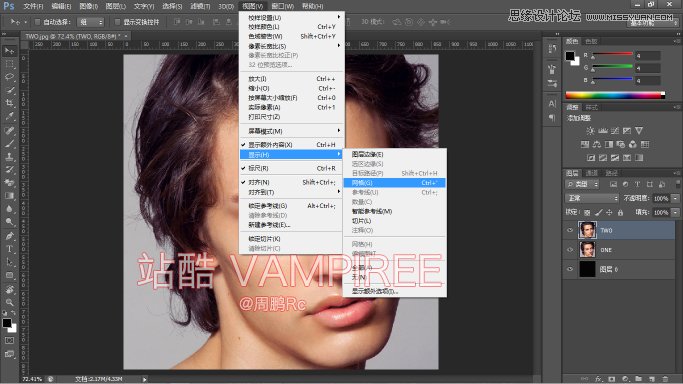683x384 pixels.
Task: Select the Brush tool
Action: coord(9,143)
